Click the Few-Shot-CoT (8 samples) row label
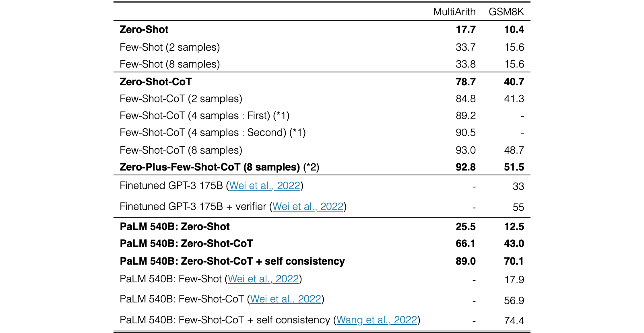 (181, 150)
